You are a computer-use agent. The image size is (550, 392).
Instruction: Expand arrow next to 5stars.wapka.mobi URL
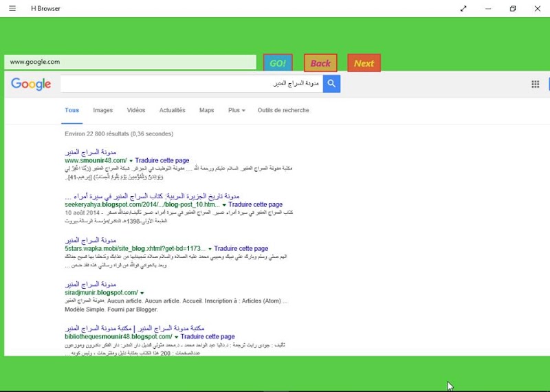[210, 249]
